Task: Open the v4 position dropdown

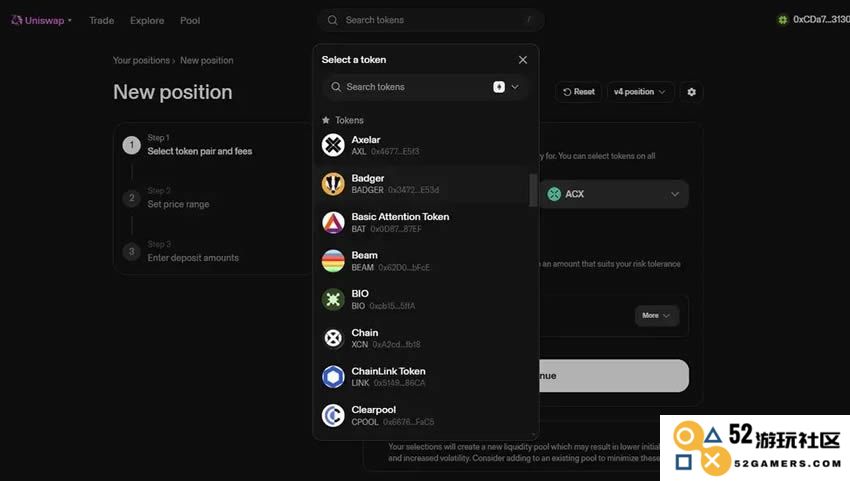Action: tap(640, 92)
